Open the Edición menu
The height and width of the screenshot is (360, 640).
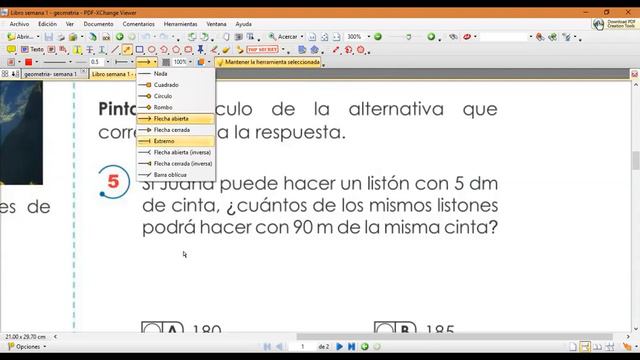pos(47,24)
